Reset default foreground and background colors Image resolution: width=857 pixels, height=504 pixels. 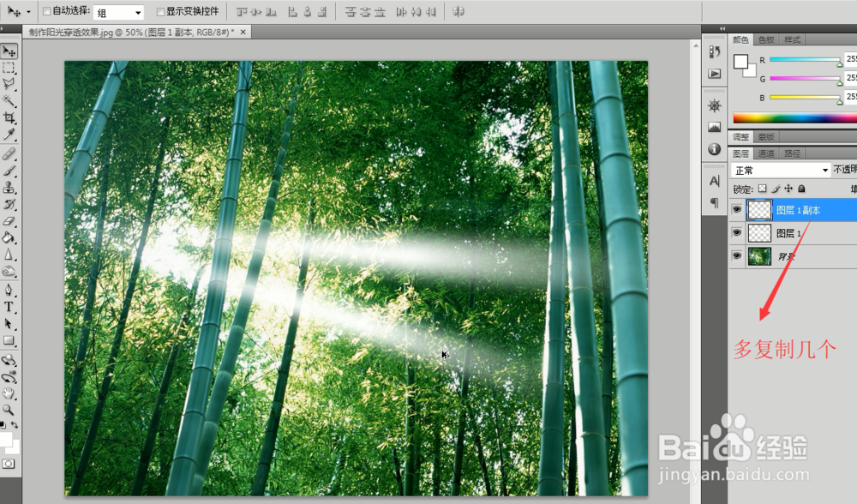(3, 425)
